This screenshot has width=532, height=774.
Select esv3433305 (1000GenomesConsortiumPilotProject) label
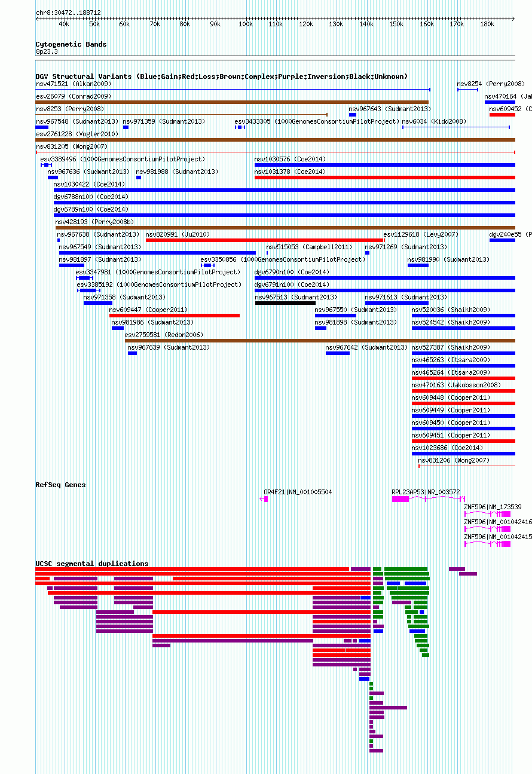coord(317,122)
